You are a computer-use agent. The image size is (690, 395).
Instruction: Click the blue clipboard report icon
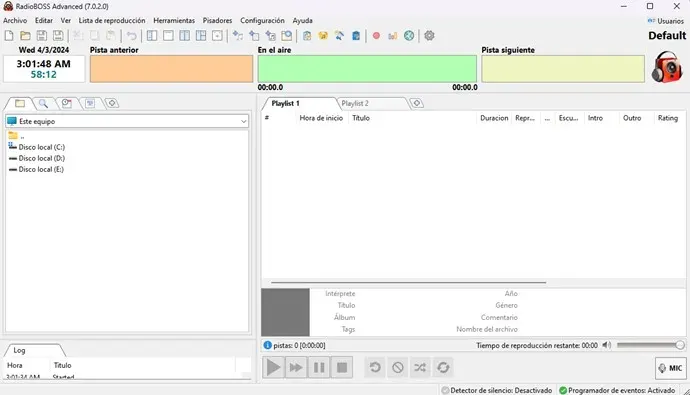(356, 36)
